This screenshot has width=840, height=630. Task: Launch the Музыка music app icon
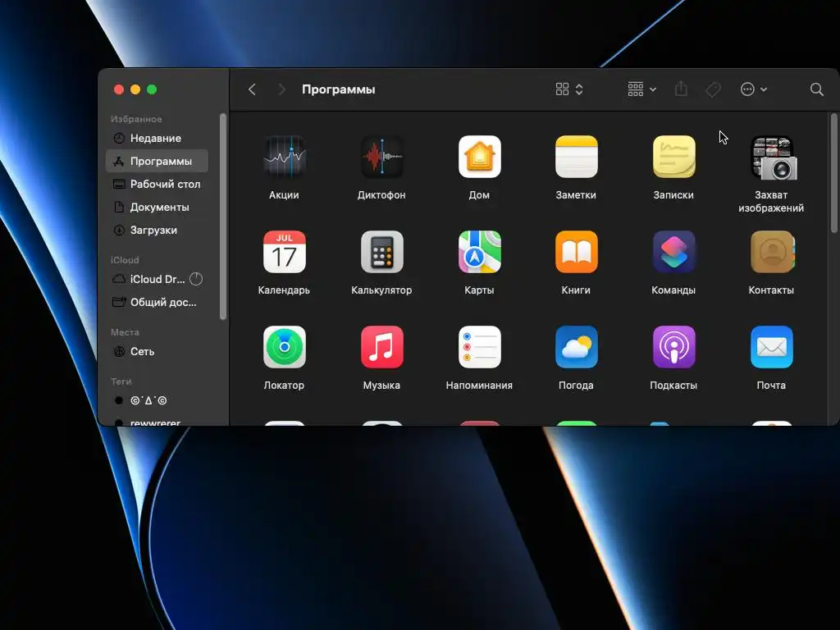click(381, 347)
